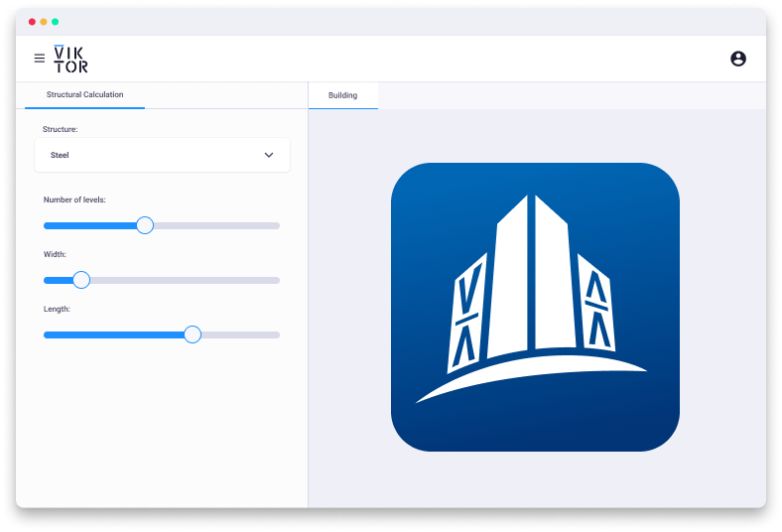Open the user account profile icon

[x=737, y=59]
